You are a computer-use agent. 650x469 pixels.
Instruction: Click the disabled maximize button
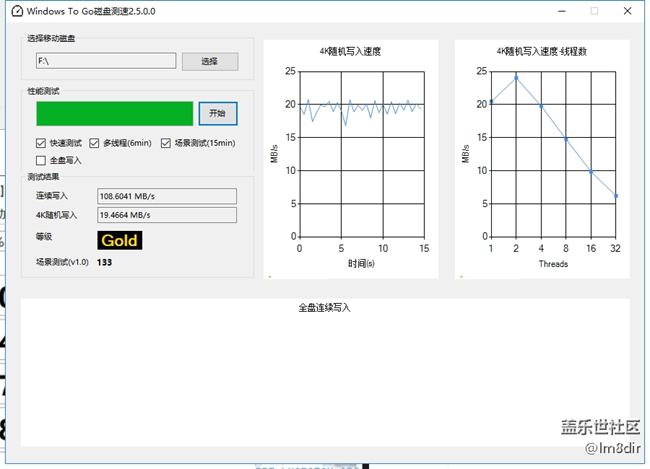tap(594, 11)
